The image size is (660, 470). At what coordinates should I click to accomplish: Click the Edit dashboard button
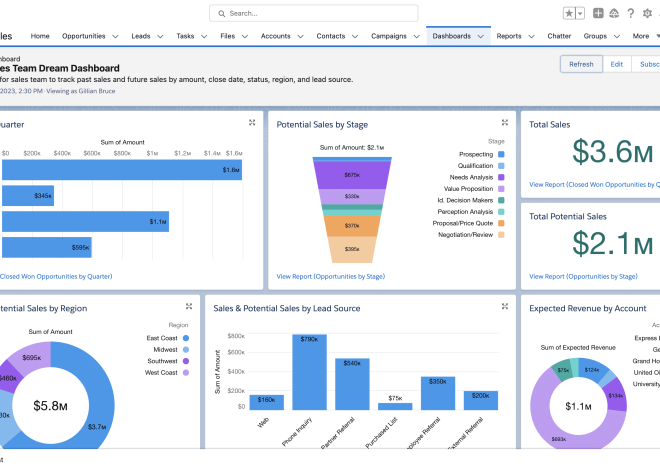[x=617, y=64]
